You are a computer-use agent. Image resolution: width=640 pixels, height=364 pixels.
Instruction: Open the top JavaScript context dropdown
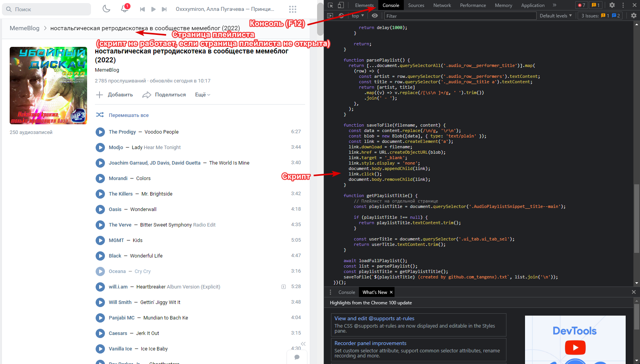coord(358,16)
